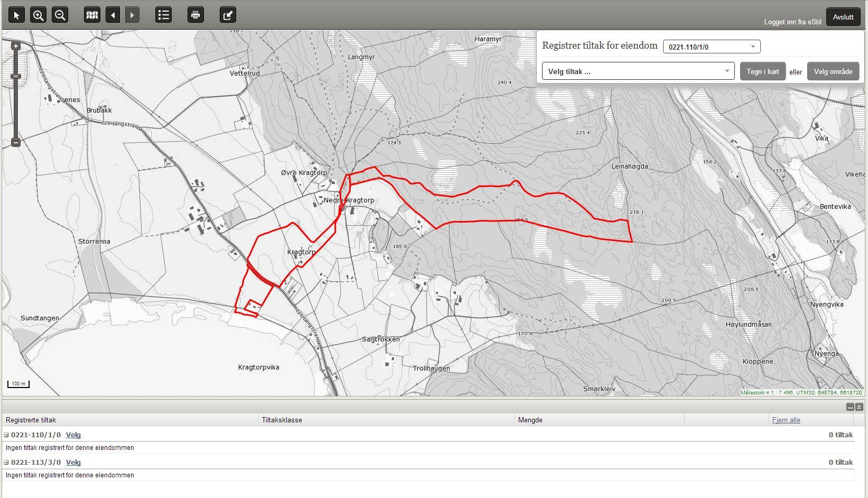Click the Langmyr map label
868x498 pixels.
pyautogui.click(x=361, y=57)
